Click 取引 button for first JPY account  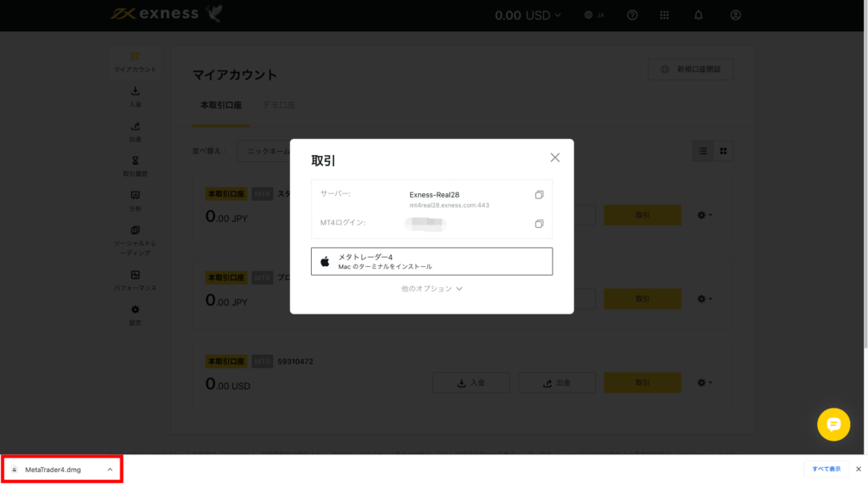tap(643, 214)
